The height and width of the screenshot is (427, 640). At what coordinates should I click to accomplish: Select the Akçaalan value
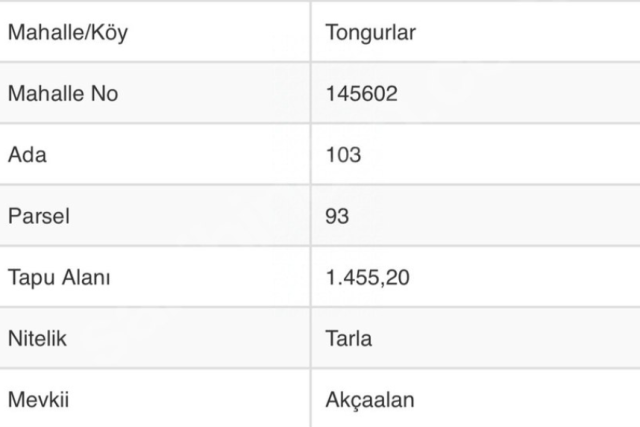[x=369, y=400]
